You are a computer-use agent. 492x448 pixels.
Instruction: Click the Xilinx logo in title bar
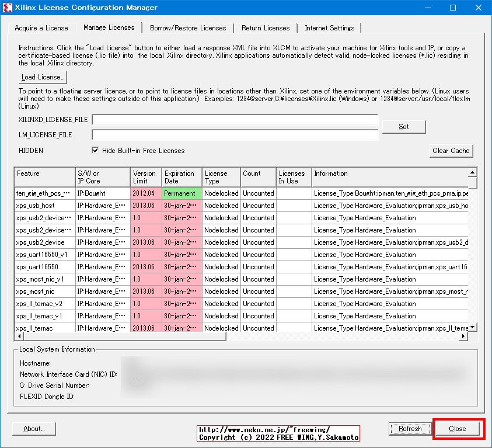7,8
